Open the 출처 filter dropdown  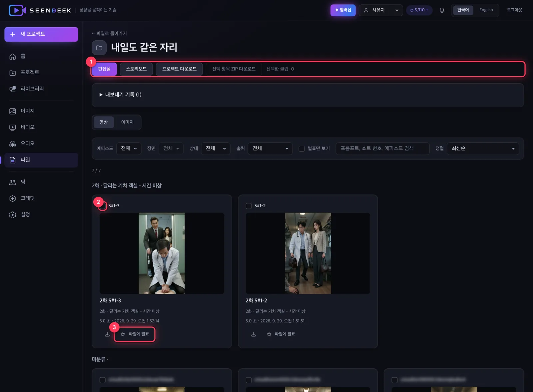click(x=270, y=148)
